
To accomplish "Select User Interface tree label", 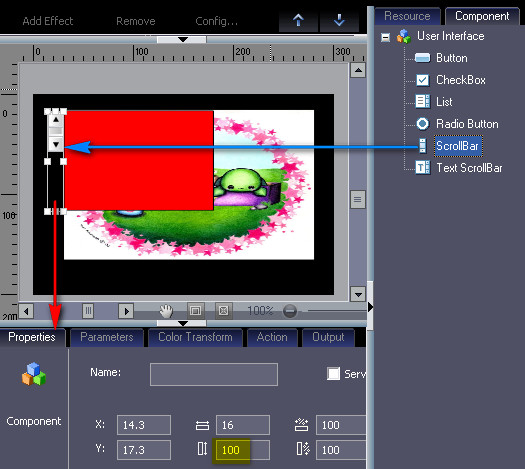I will [x=450, y=36].
